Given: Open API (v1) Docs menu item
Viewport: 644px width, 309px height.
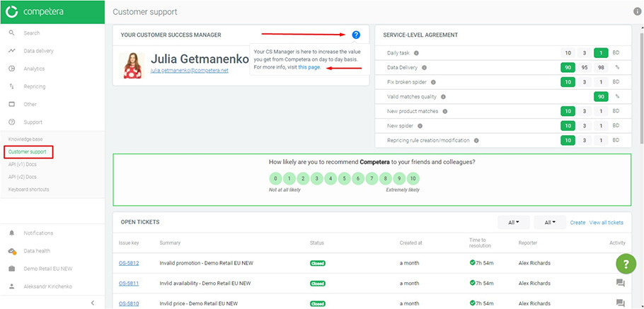Looking at the screenshot, I should (x=23, y=165).
